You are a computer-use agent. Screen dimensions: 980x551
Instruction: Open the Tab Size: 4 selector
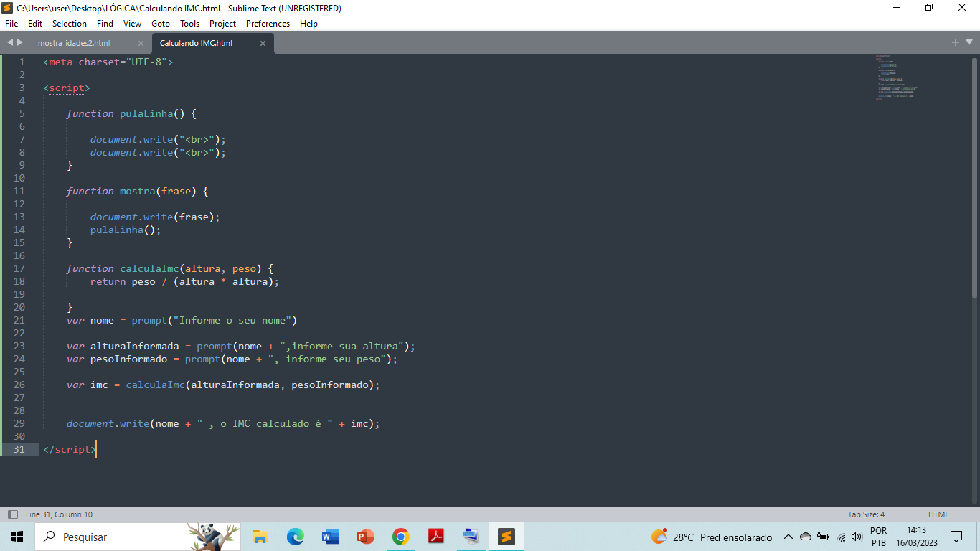(866, 514)
